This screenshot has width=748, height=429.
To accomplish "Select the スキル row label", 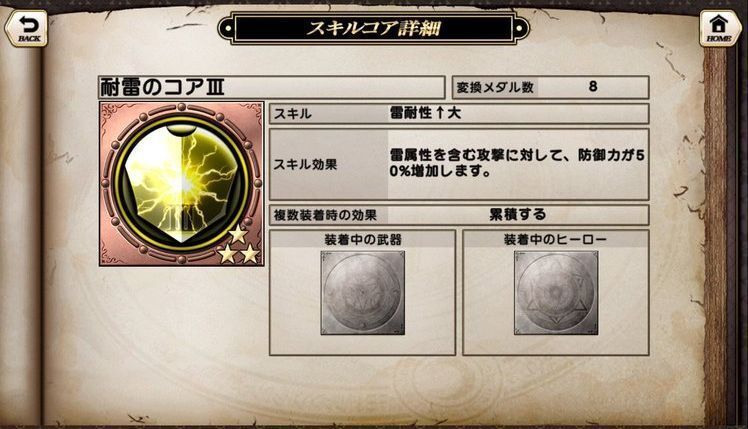I will tap(292, 114).
